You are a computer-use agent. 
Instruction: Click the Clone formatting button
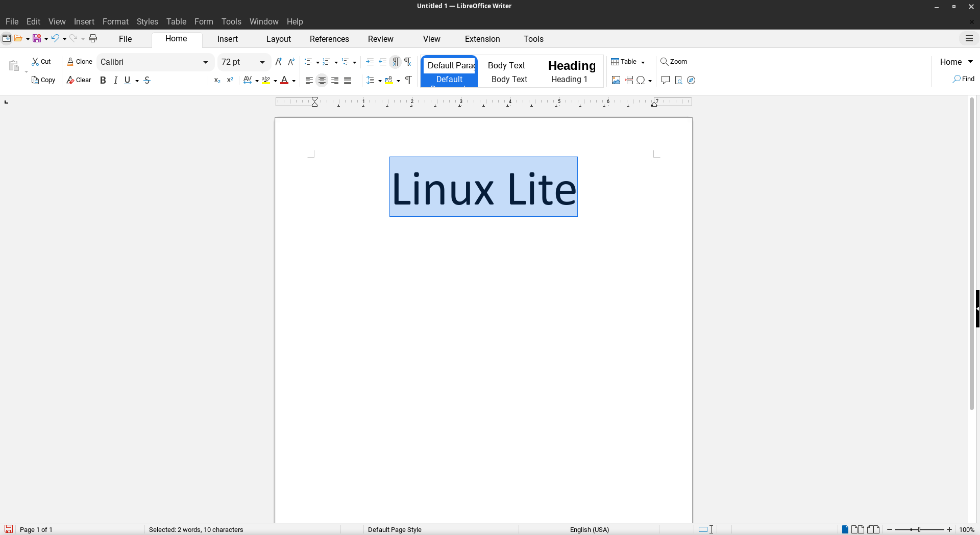pos(80,62)
